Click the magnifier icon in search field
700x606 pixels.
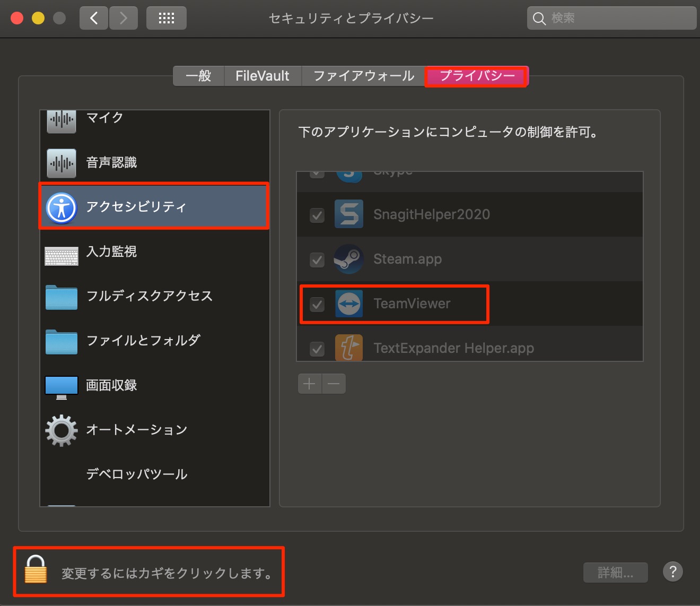tap(539, 19)
